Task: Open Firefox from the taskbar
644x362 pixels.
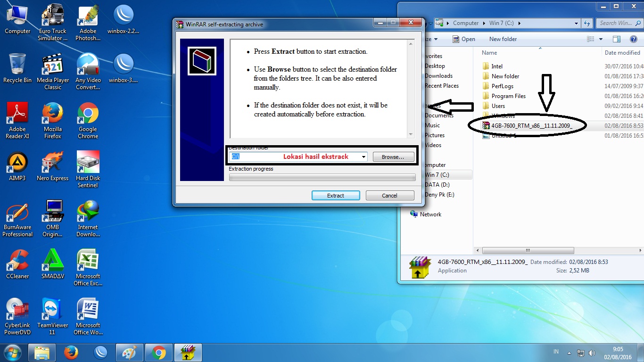Action: click(x=71, y=353)
